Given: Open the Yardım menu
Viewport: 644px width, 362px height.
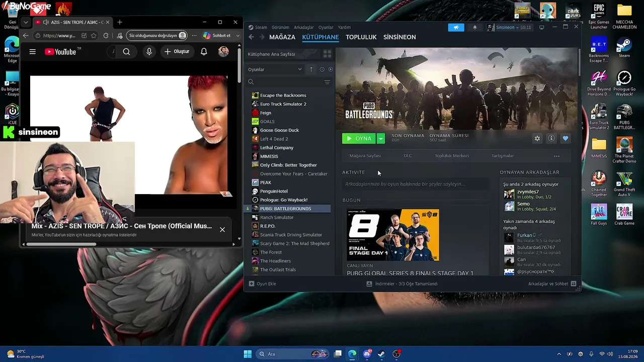Looking at the screenshot, I should click(344, 27).
